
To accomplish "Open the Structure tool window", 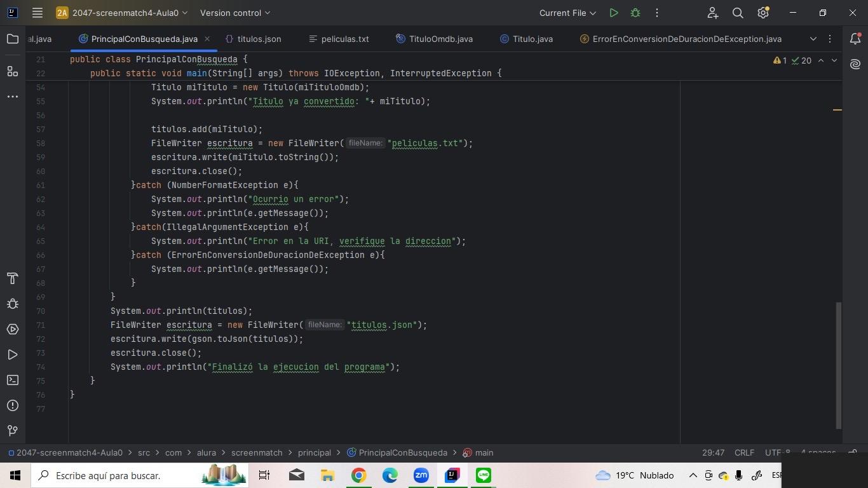I will 13,71.
